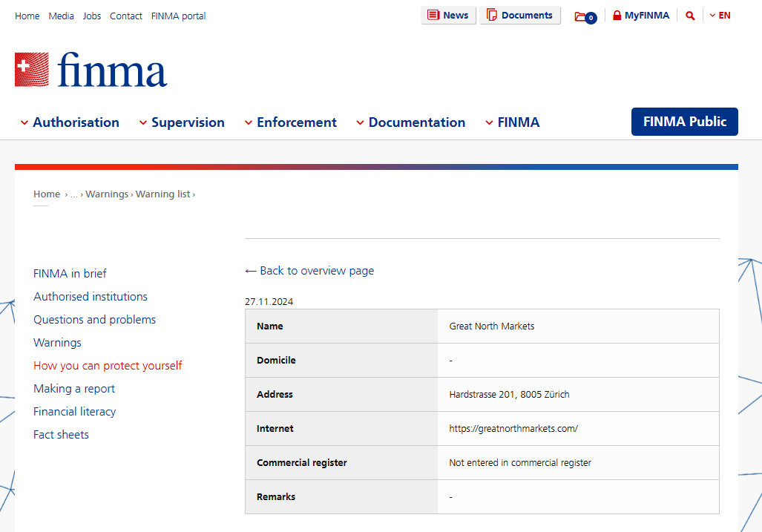The width and height of the screenshot is (762, 532).
Task: Click the FINMA logo
Action: [x=91, y=70]
